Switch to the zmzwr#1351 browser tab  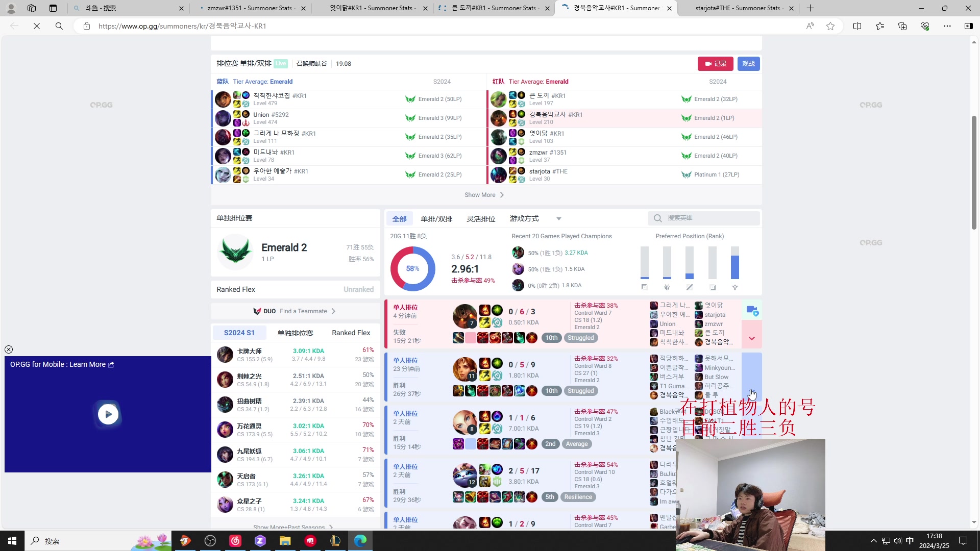[x=250, y=8]
